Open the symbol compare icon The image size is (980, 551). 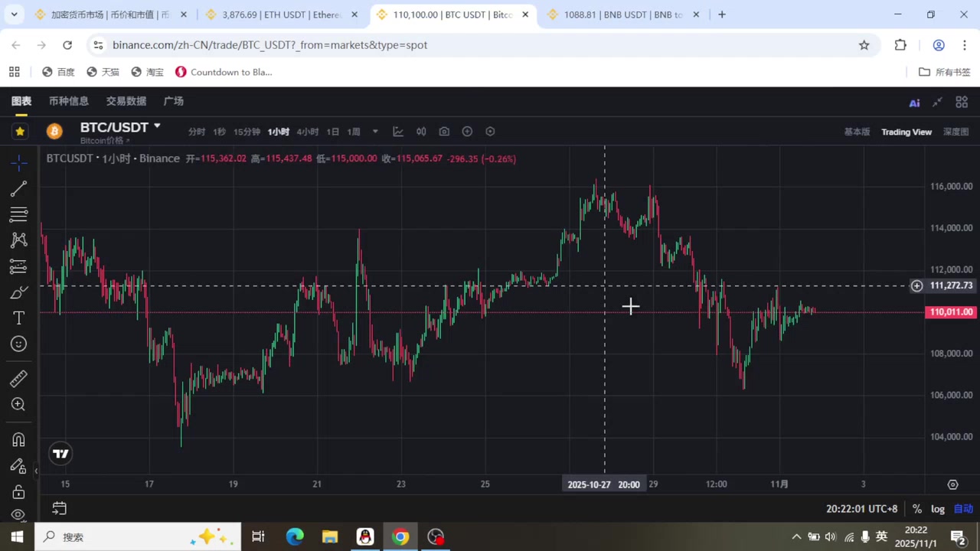pyautogui.click(x=421, y=131)
